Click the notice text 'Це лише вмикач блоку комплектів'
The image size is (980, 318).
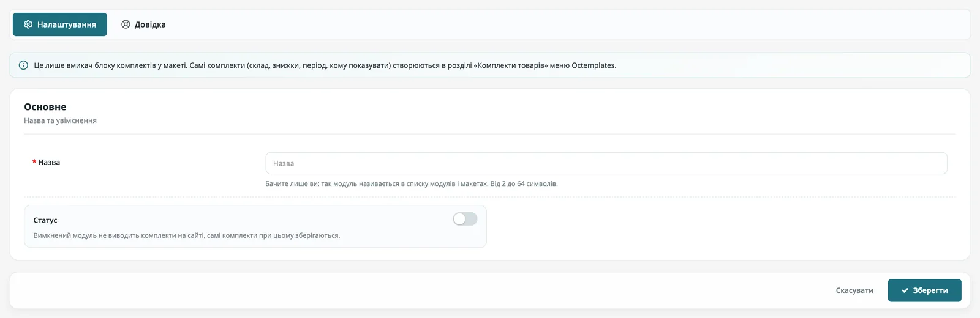(x=325, y=65)
